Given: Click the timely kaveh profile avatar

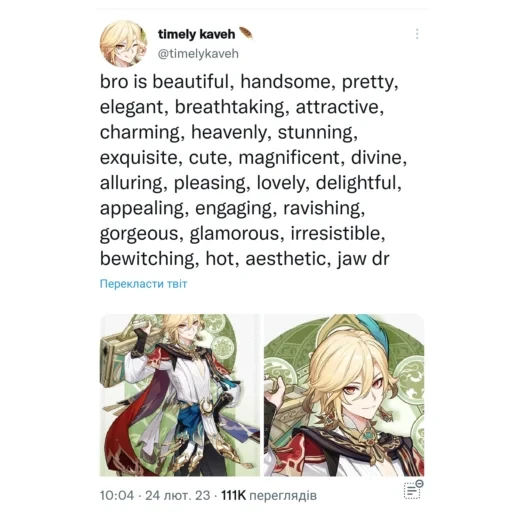Looking at the screenshot, I should point(124,44).
